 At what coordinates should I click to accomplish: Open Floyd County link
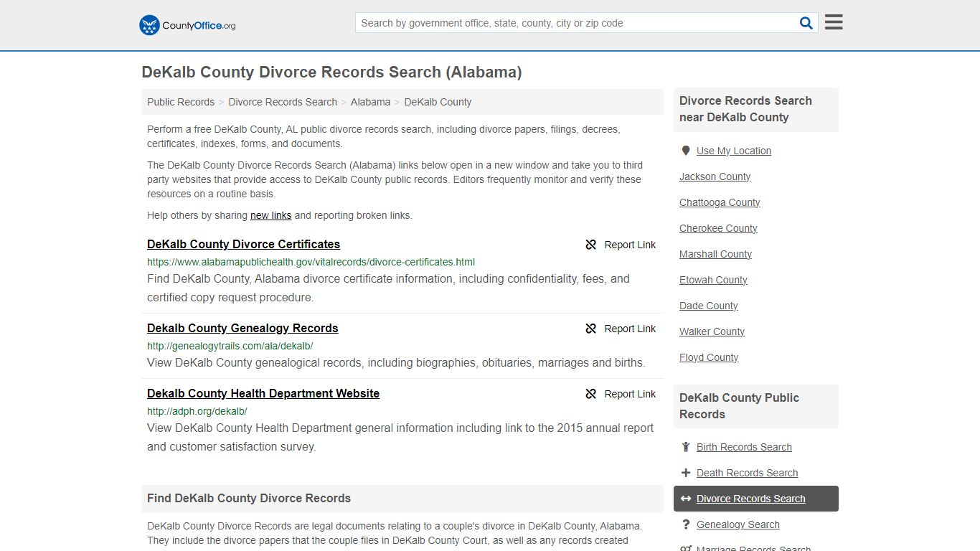click(709, 357)
